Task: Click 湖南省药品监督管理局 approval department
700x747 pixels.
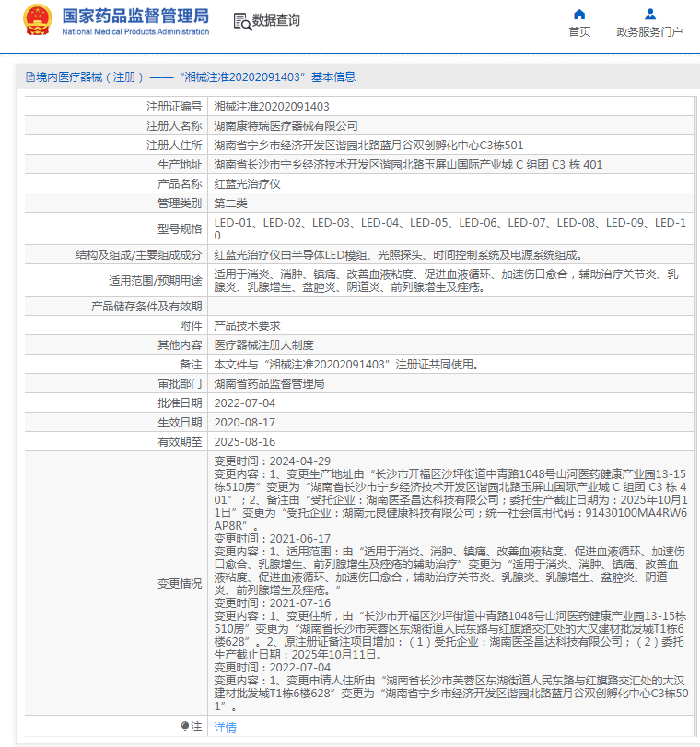Action: coord(269,384)
